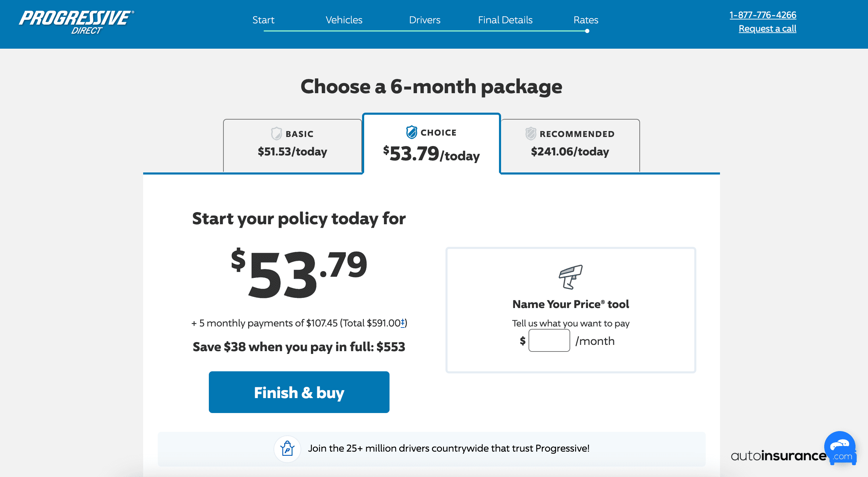Screen dimensions: 868x477
Task: Click the Choice package blue shield icon
Action: point(411,132)
